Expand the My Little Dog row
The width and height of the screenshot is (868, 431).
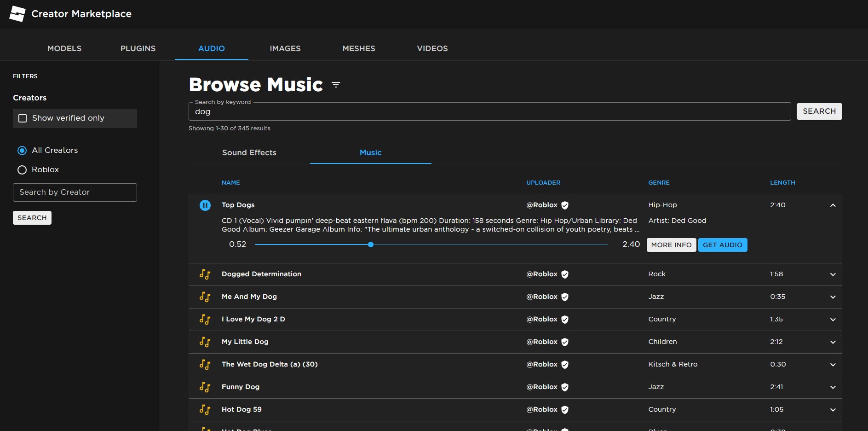(x=833, y=342)
